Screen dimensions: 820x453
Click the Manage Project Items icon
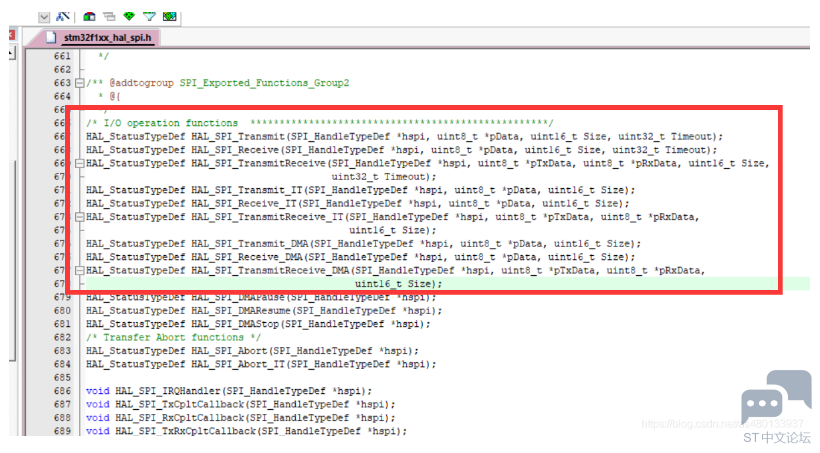[x=90, y=16]
